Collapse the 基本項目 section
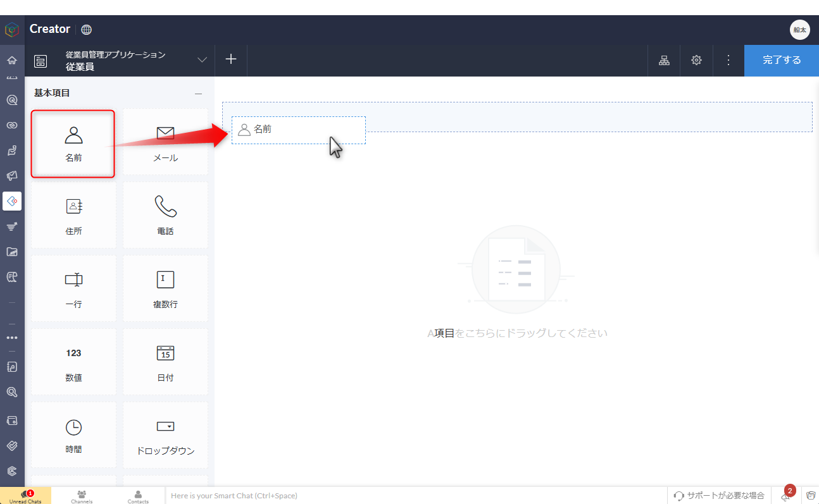This screenshot has height=504, width=819. pos(198,94)
